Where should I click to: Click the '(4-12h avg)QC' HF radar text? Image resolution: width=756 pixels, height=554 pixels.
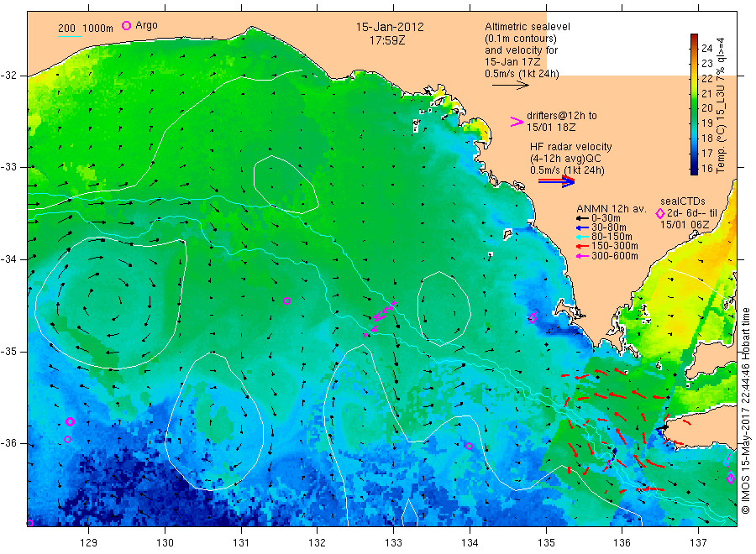pyautogui.click(x=565, y=159)
